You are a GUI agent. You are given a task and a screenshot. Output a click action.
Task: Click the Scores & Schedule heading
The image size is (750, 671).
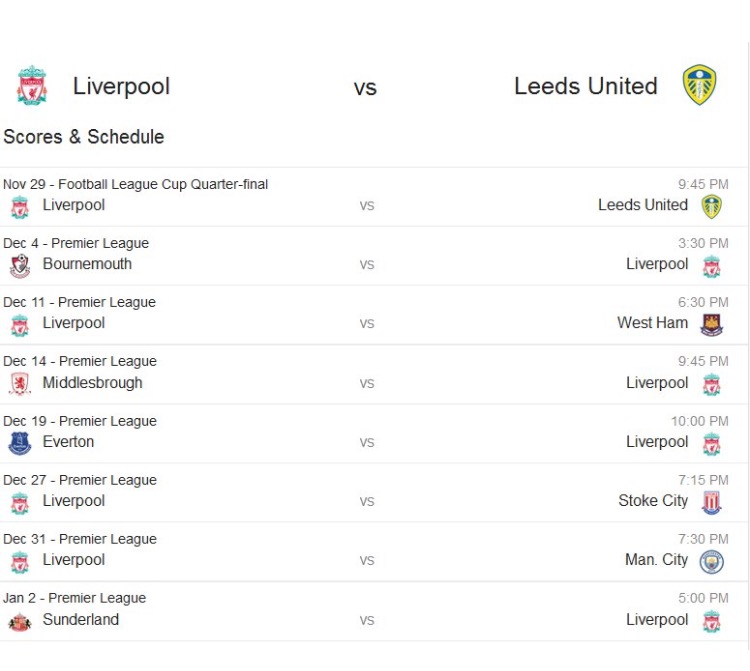[x=84, y=137]
